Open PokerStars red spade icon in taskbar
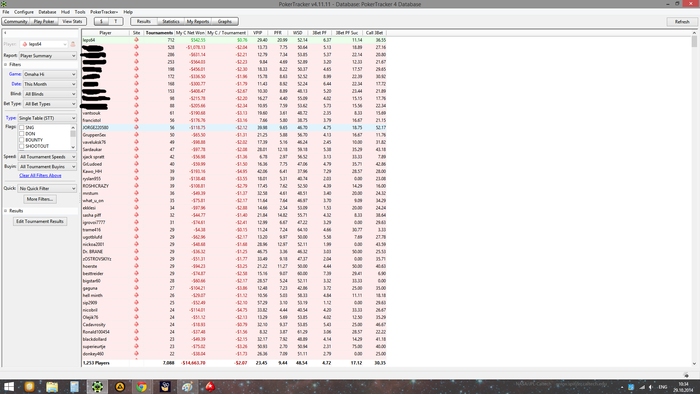700x394 pixels. click(x=210, y=387)
